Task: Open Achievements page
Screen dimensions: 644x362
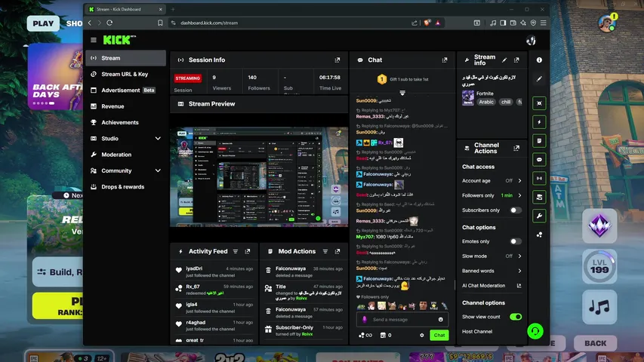Action: click(125, 122)
